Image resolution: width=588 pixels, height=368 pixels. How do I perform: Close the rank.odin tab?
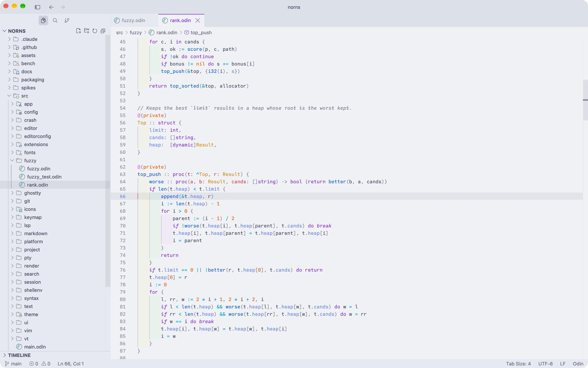[x=198, y=20]
